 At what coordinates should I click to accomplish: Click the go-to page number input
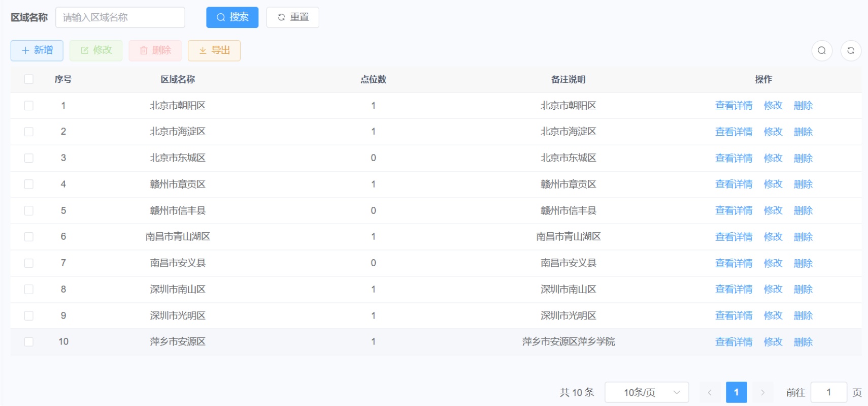[828, 392]
